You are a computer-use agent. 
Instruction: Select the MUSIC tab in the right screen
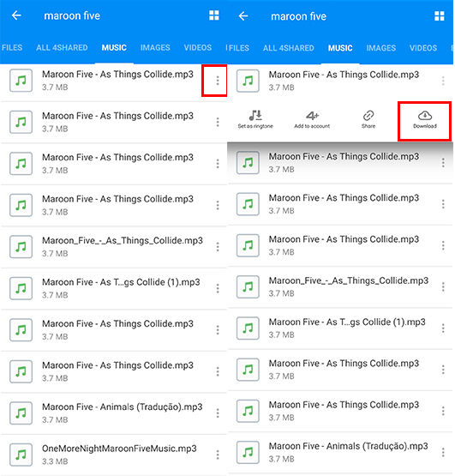coord(340,48)
